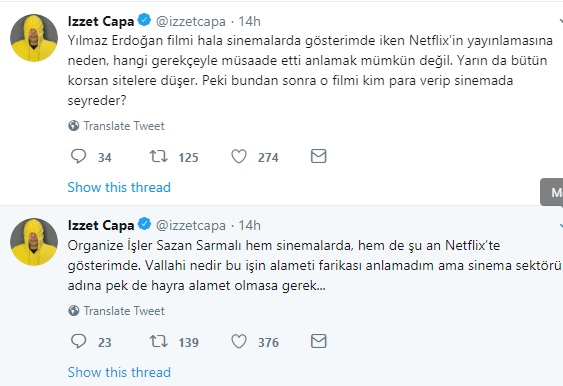Like the tweet with 376 likes

coord(239,341)
